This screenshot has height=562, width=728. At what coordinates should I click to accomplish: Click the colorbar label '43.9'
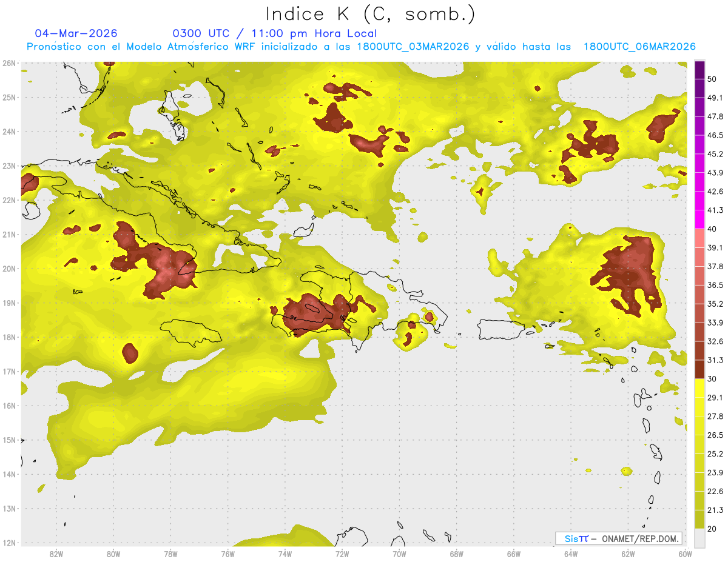tap(715, 173)
